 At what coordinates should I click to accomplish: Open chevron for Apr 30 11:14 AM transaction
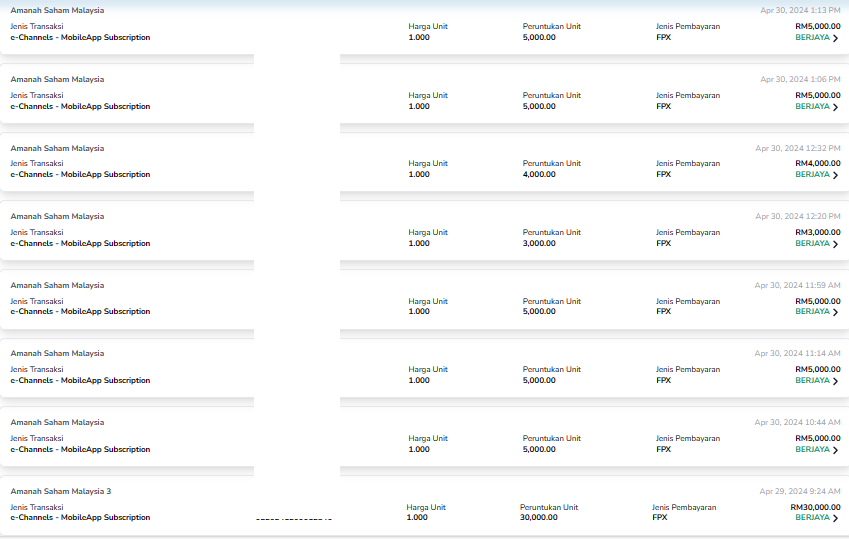[835, 381]
